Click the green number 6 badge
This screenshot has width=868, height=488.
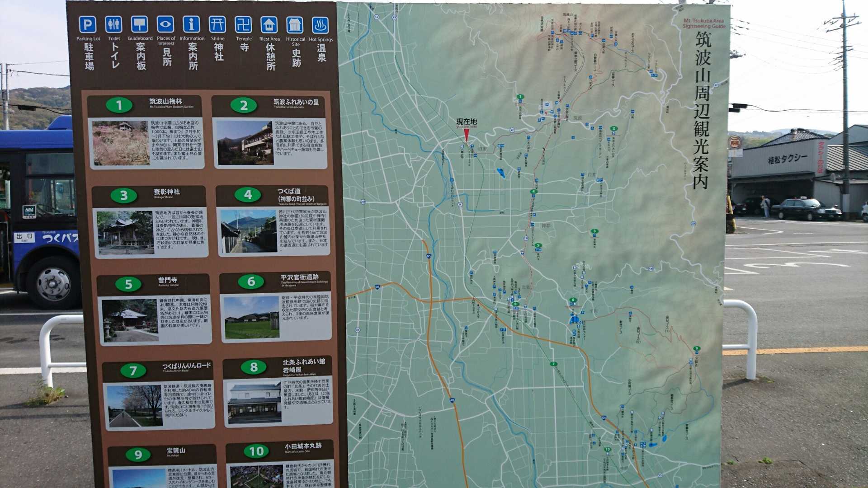(x=251, y=282)
